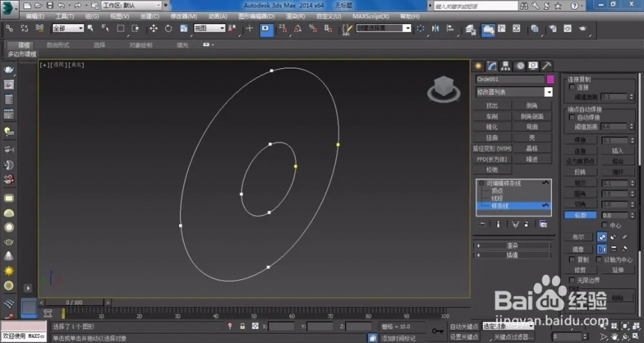The height and width of the screenshot is (343, 644).
Task: Open the 3ds Max application menu logo
Action: (x=9, y=8)
